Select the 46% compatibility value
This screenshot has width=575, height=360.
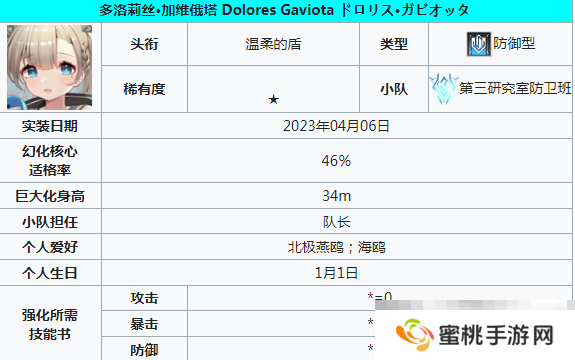pos(336,161)
